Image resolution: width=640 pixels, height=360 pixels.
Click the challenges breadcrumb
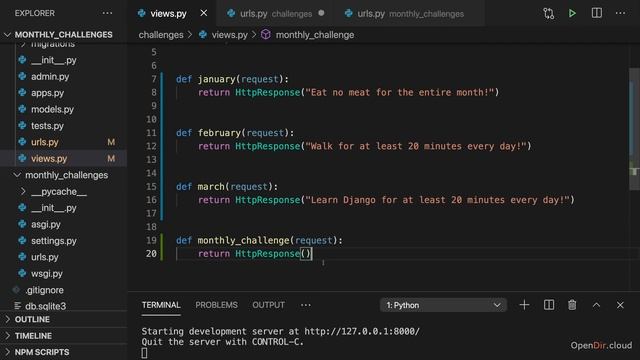tap(161, 35)
